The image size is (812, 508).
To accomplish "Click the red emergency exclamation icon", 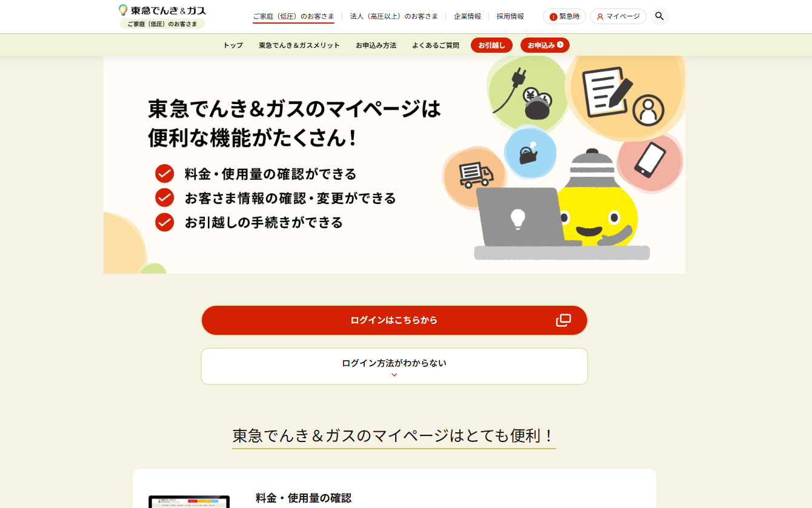I will (553, 17).
